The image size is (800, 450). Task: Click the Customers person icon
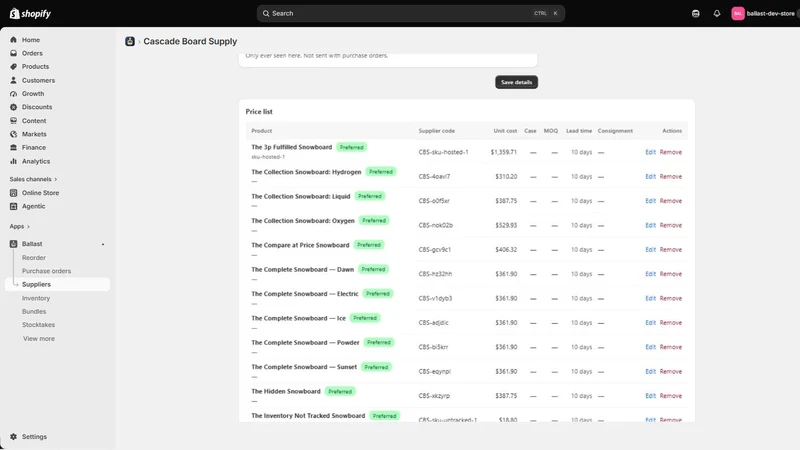pyautogui.click(x=13, y=80)
